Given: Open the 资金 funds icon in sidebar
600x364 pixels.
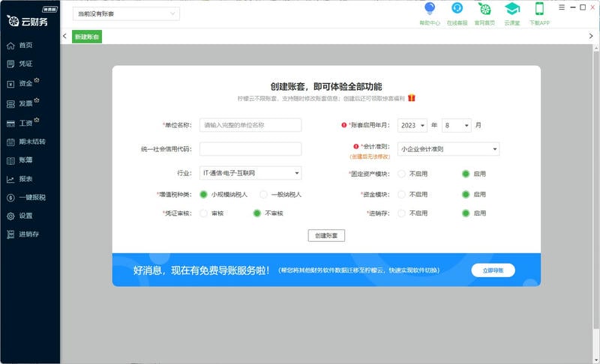Looking at the screenshot, I should click(x=10, y=84).
